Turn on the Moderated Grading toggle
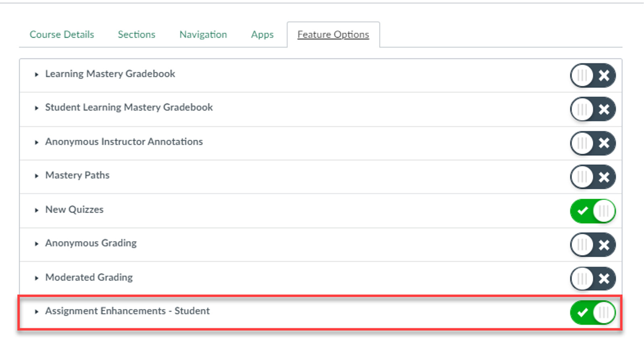The height and width of the screenshot is (363, 644). tap(592, 279)
